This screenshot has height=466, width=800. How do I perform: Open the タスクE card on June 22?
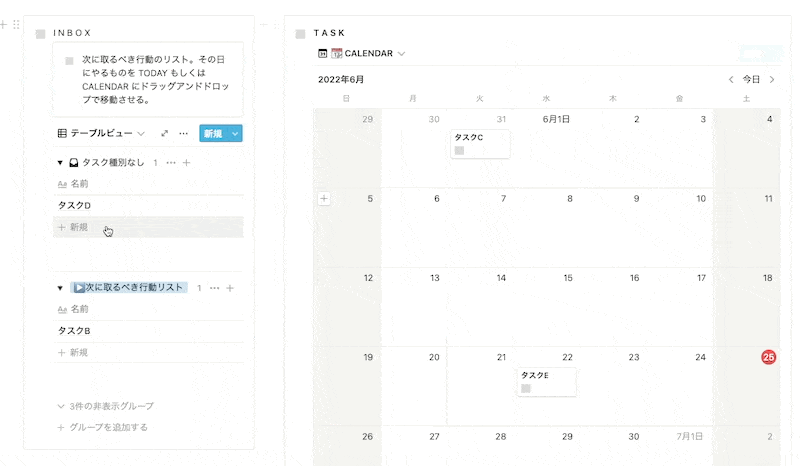click(546, 382)
